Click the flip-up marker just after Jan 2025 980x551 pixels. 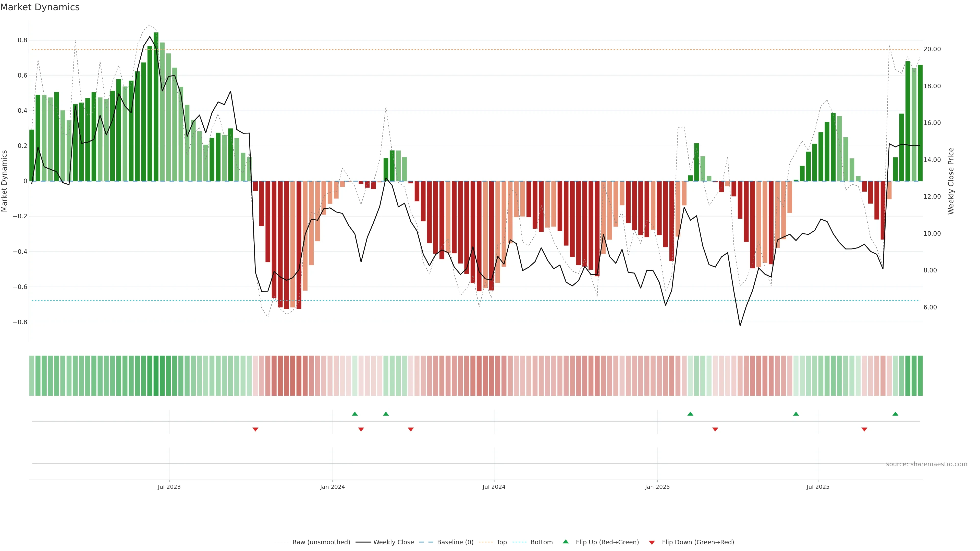pyautogui.click(x=690, y=414)
